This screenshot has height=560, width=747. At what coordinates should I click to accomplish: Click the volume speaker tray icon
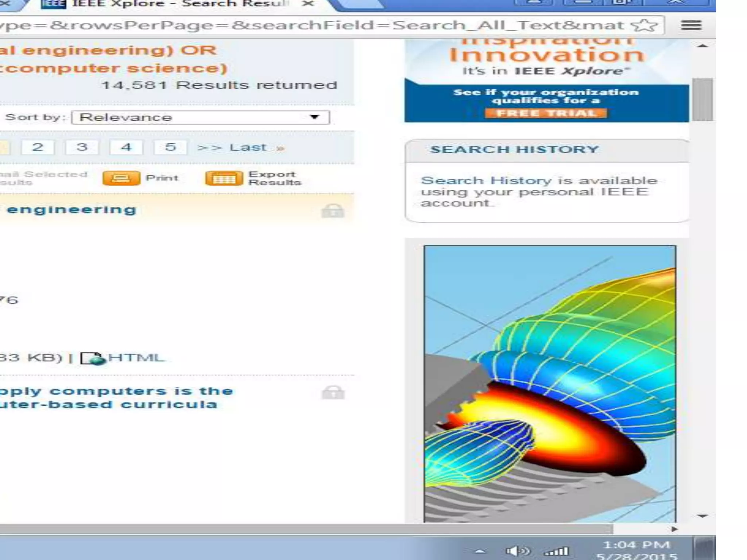click(x=517, y=551)
